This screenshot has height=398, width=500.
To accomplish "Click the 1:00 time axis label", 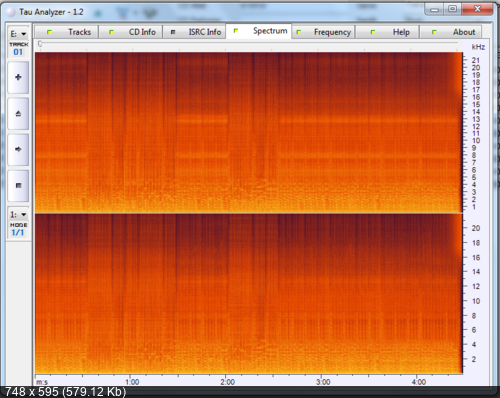I will click(132, 382).
